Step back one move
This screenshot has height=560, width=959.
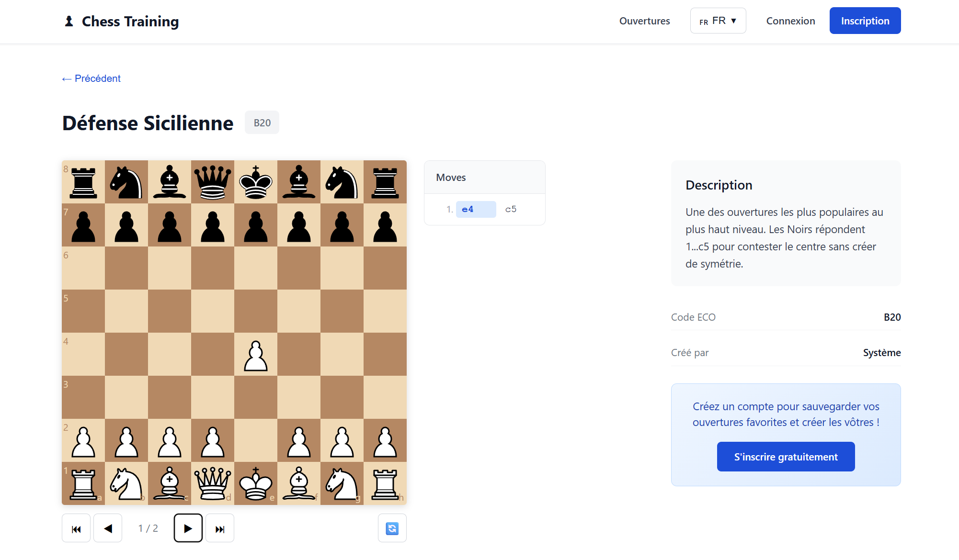(108, 528)
